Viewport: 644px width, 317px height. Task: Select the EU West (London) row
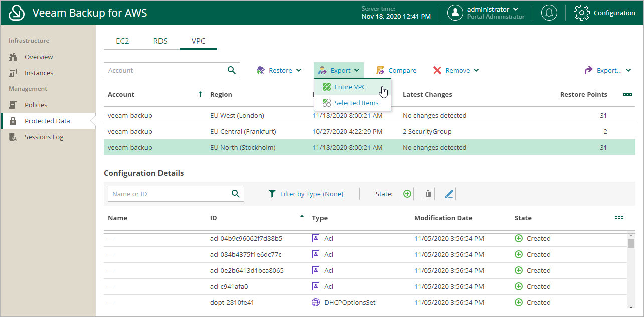pos(370,115)
